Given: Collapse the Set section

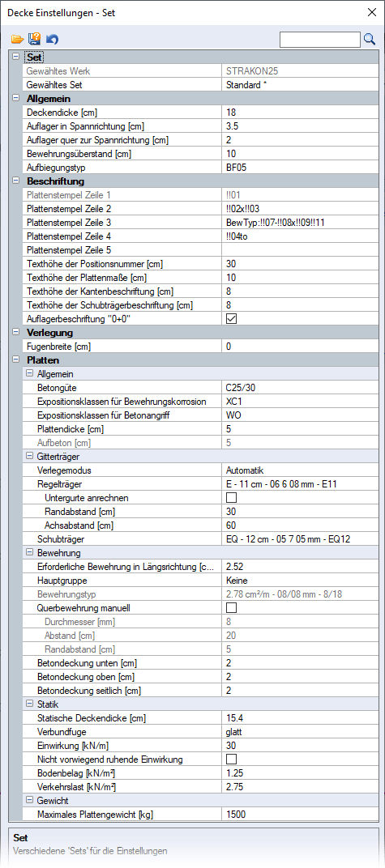Looking at the screenshot, I should [x=15, y=57].
